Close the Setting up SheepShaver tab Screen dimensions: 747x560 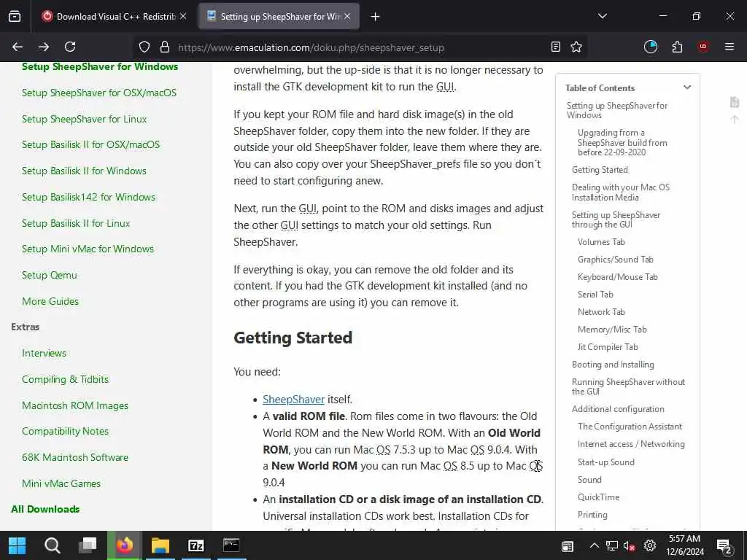(x=347, y=16)
